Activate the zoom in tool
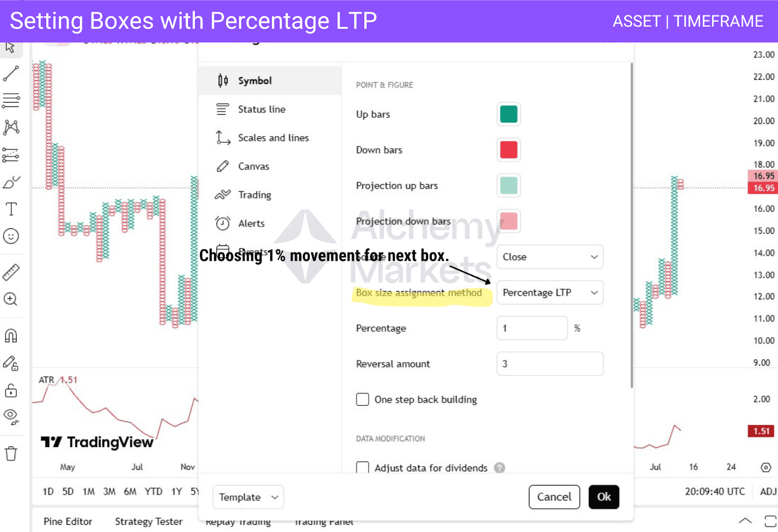Viewport: 778px width, 532px height. click(x=11, y=299)
